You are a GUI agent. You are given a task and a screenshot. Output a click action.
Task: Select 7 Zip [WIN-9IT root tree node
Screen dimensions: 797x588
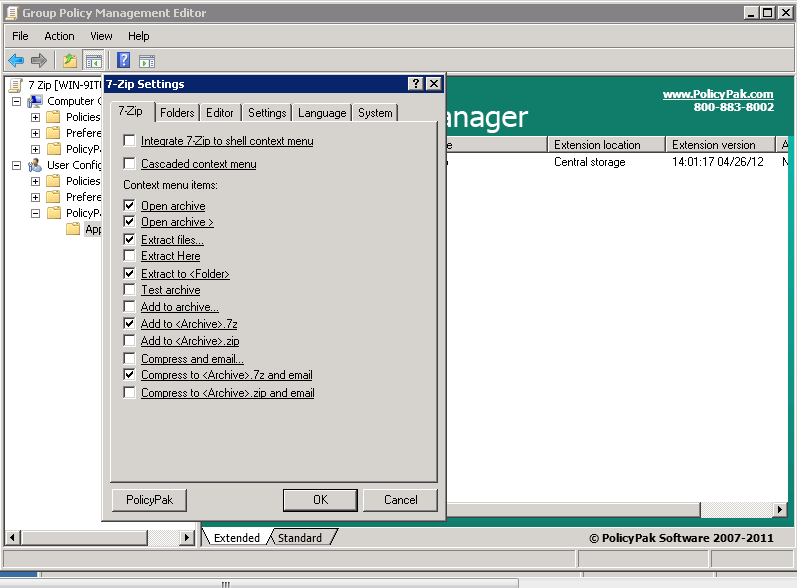[64, 85]
